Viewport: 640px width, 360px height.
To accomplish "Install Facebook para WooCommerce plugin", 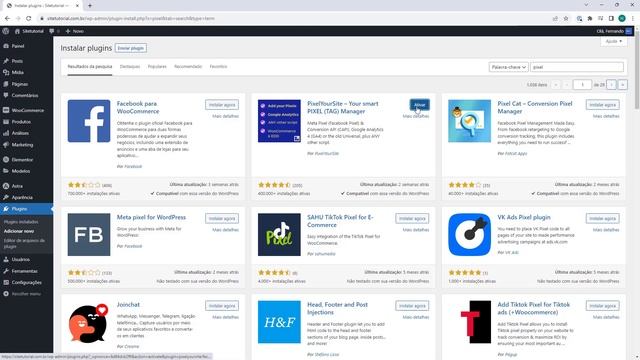I will pyautogui.click(x=222, y=105).
